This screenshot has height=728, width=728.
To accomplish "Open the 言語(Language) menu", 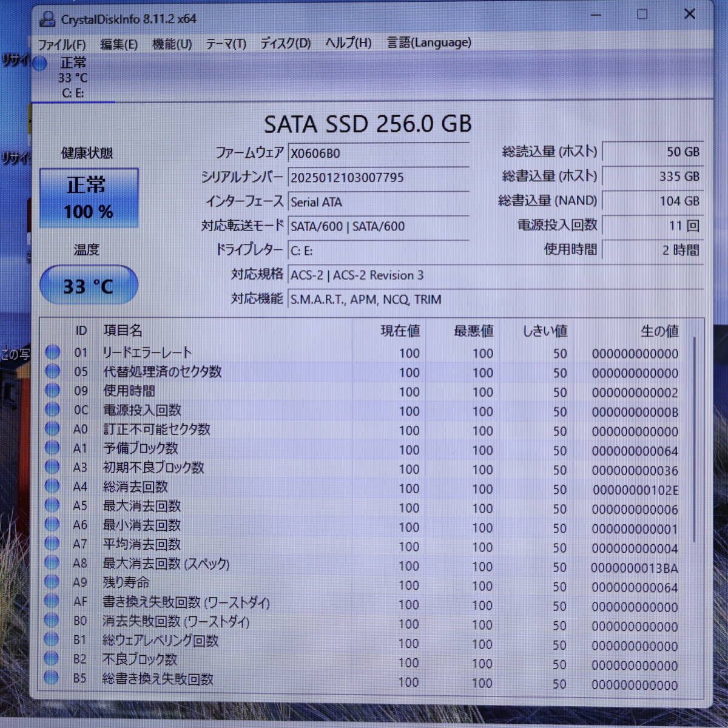I will click(429, 42).
